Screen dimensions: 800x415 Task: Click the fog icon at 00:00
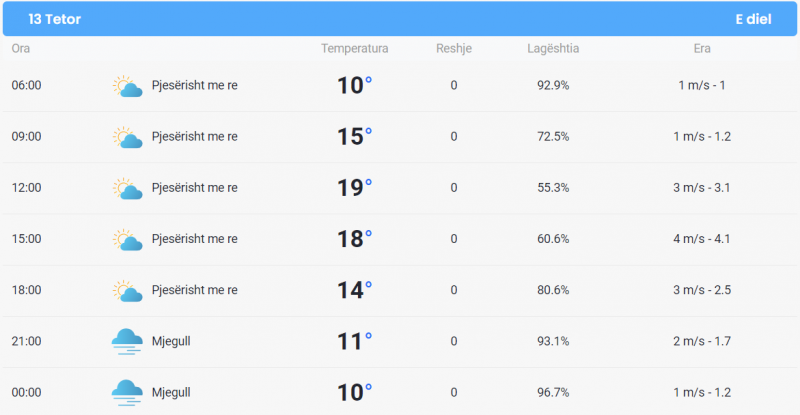tap(127, 393)
